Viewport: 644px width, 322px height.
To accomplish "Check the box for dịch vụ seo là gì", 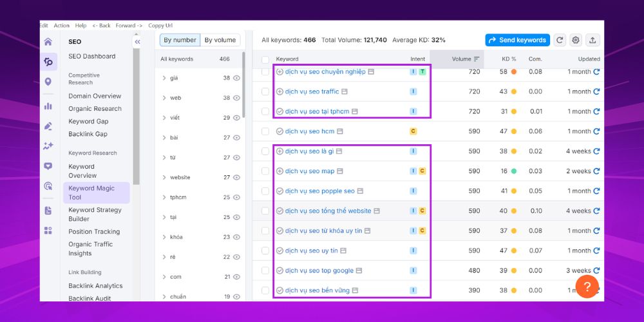I will (265, 151).
